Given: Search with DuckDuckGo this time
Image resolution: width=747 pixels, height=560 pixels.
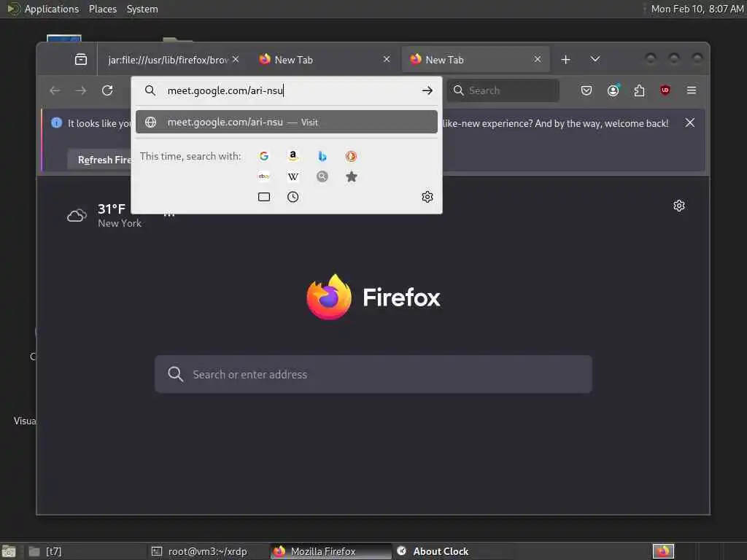Looking at the screenshot, I should tap(351, 156).
